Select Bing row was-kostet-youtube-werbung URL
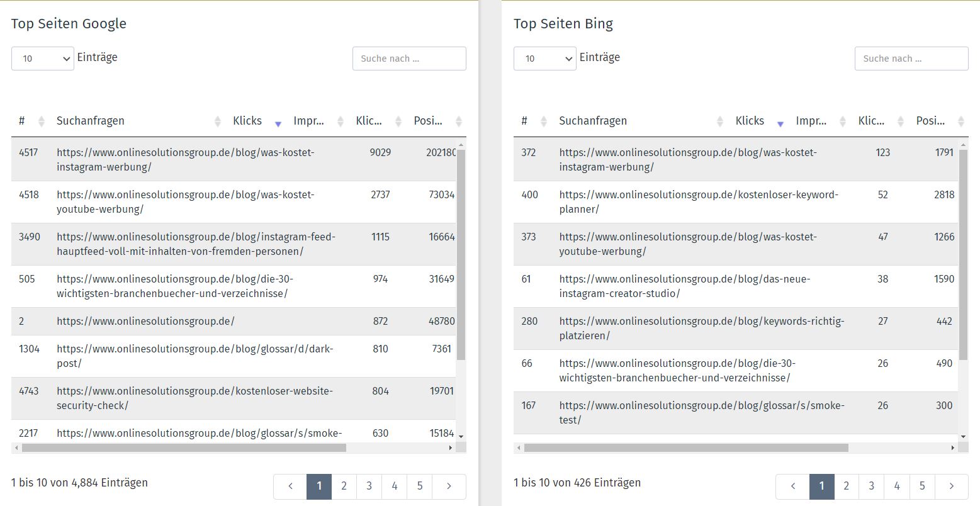This screenshot has height=506, width=980. coord(687,244)
